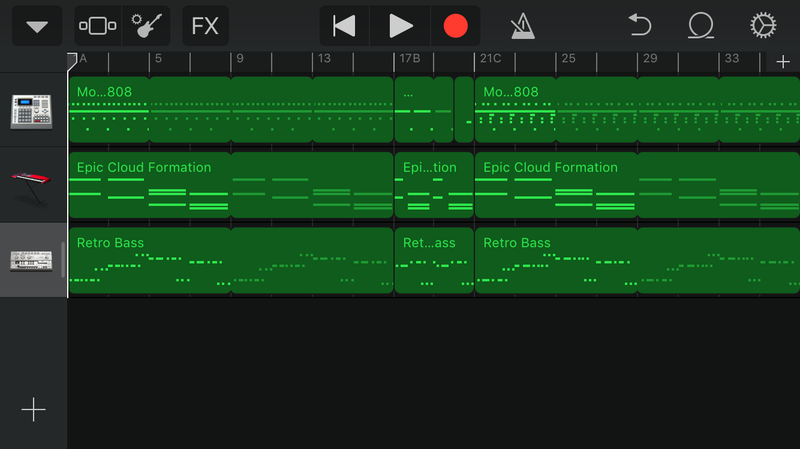
Task: Tap section marker 17B on ruler
Action: tap(410, 59)
